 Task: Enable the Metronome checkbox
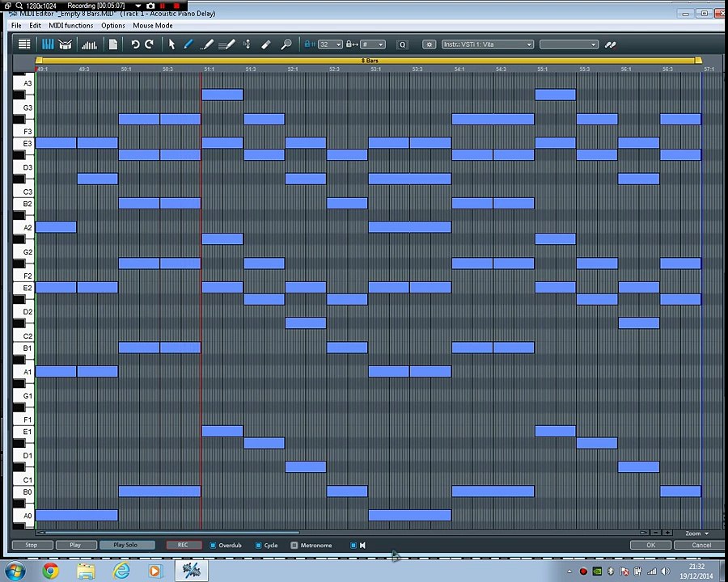point(294,546)
